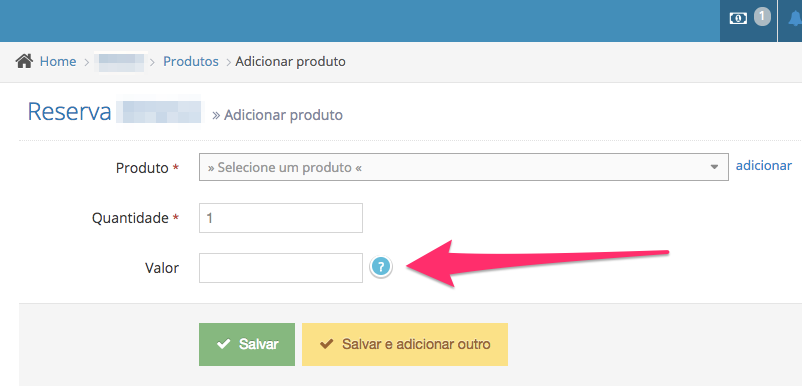Click the blue question mark help icon

tap(381, 267)
